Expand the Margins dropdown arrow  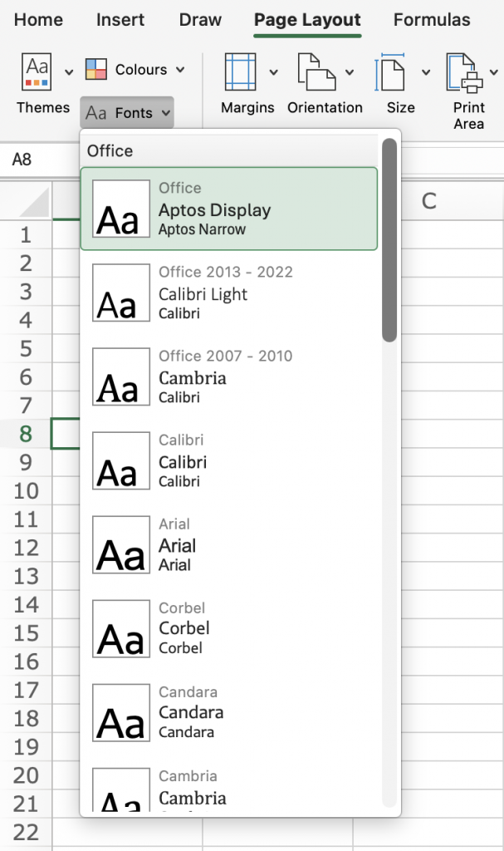[x=273, y=71]
